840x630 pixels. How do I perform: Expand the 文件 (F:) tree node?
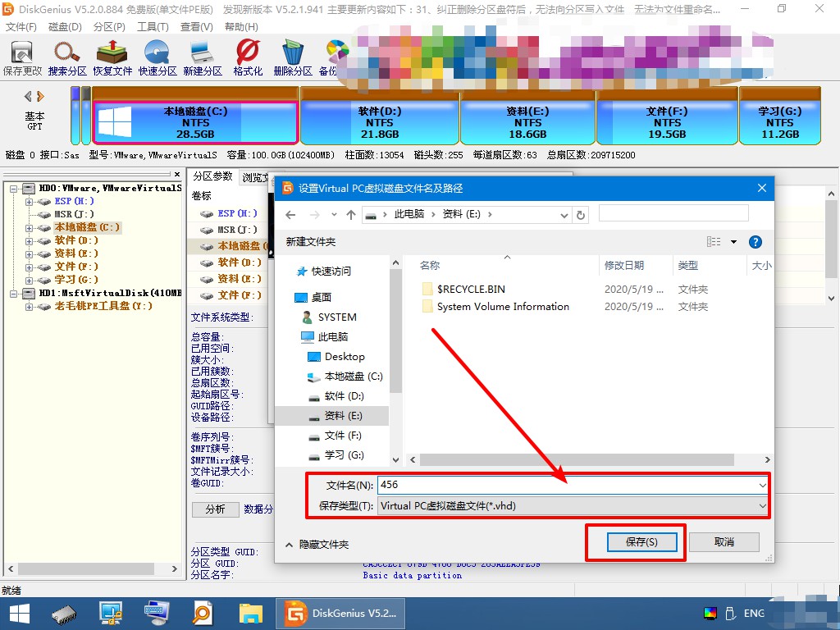pos(29,267)
